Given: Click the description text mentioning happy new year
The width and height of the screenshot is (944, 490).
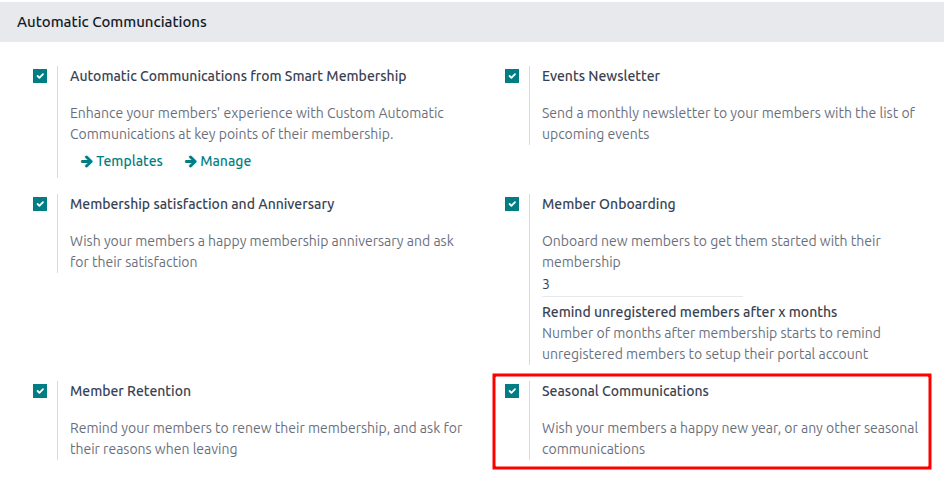Looking at the screenshot, I should pos(729,438).
